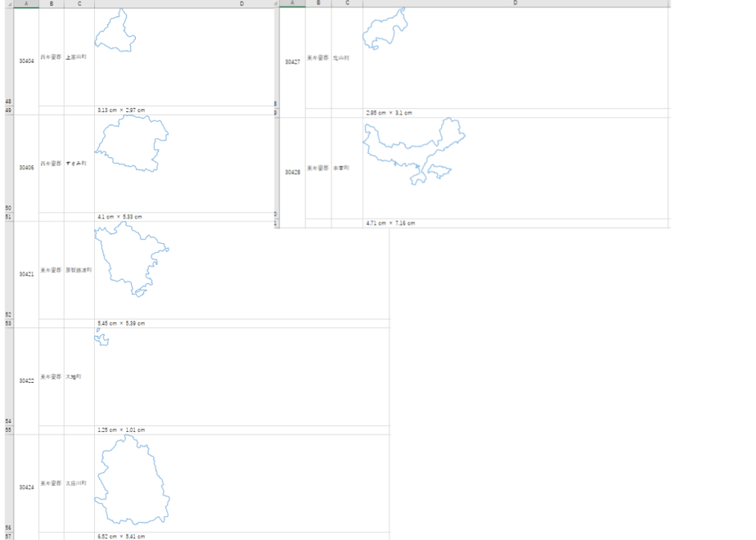The width and height of the screenshot is (756, 540).
Task: Select the map outline shape for 30404
Action: click(x=115, y=30)
